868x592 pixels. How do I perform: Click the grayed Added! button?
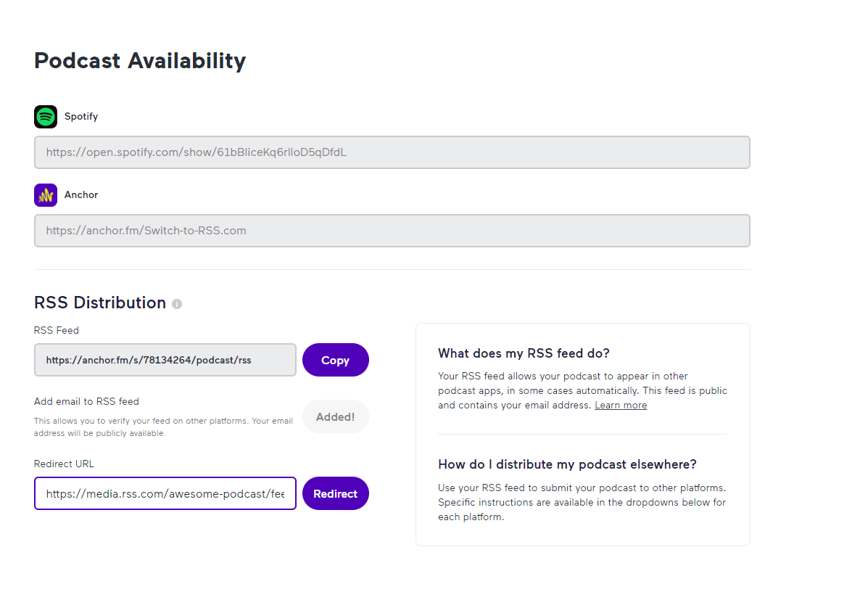point(335,417)
